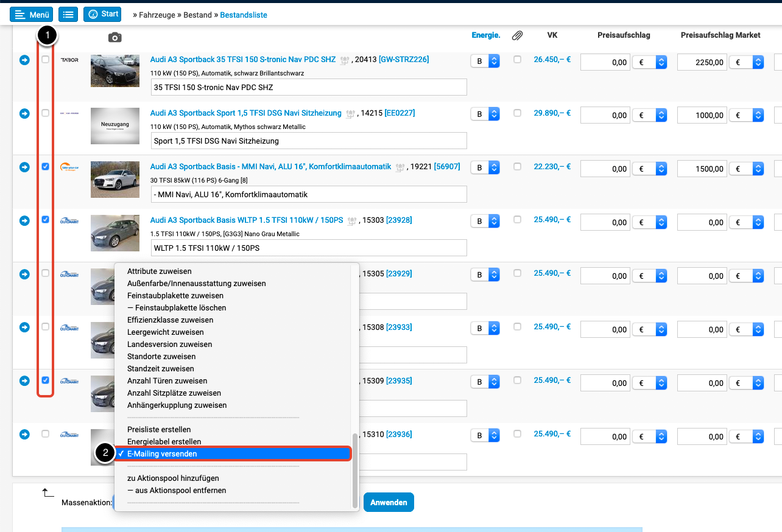Image resolution: width=782 pixels, height=532 pixels.
Task: Click the up-left arrow above Massenaktion
Action: pos(48,492)
